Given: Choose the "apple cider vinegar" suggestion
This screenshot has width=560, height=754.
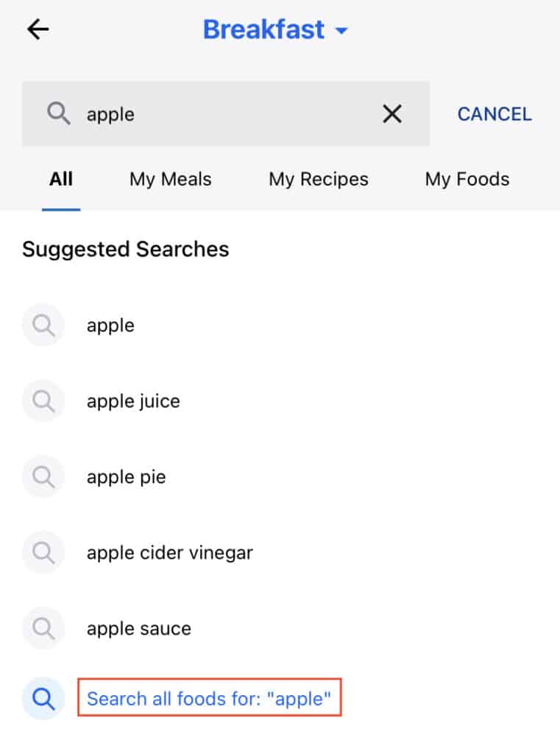Looking at the screenshot, I should (x=169, y=552).
